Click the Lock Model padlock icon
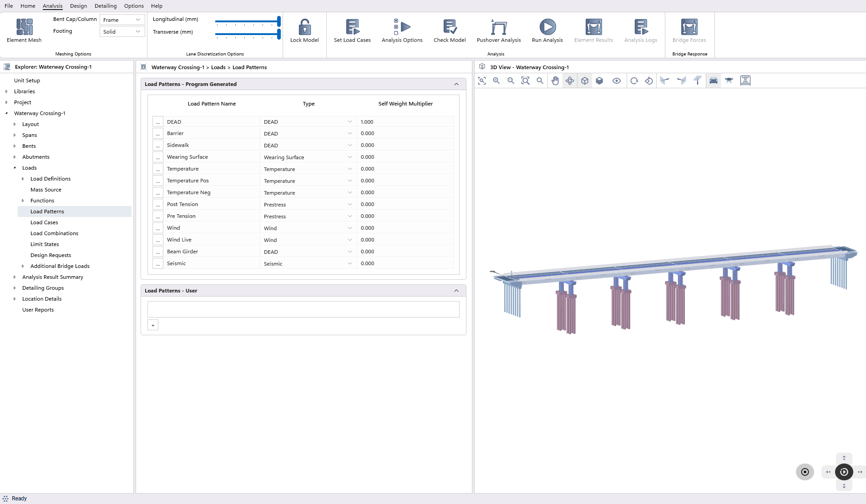The width and height of the screenshot is (866, 504). (304, 27)
